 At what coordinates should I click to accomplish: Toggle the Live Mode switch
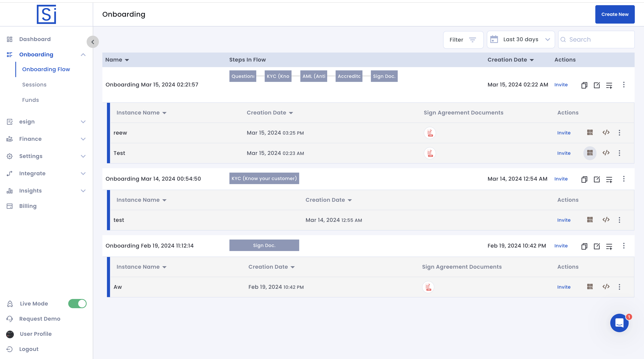(x=77, y=303)
